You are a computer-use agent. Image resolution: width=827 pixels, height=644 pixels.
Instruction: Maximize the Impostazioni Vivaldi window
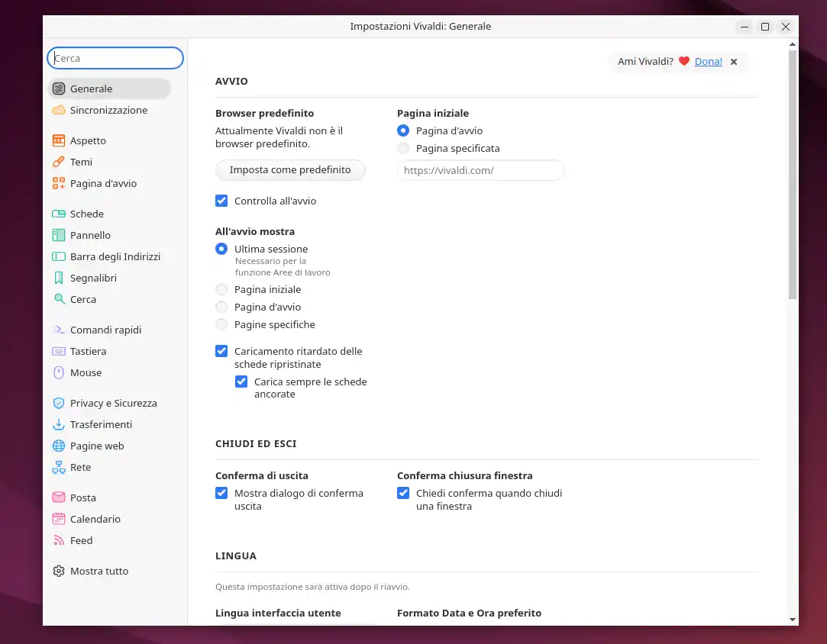click(764, 27)
